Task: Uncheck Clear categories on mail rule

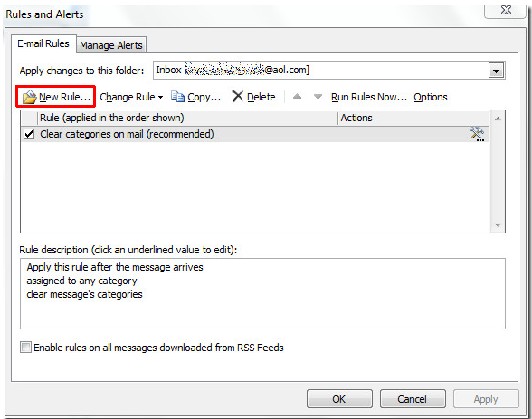Action: pyautogui.click(x=29, y=134)
